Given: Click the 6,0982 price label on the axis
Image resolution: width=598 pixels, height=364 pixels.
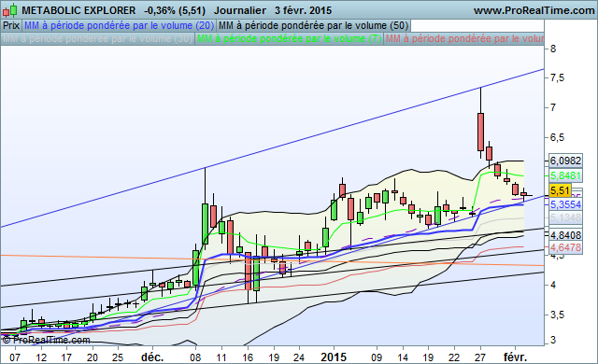Looking at the screenshot, I should [x=565, y=161].
